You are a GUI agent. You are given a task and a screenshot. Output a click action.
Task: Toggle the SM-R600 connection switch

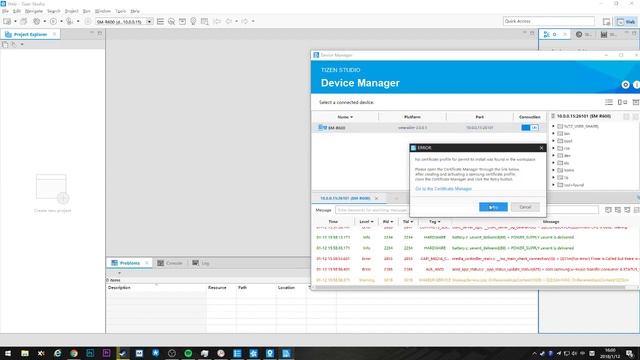530,128
